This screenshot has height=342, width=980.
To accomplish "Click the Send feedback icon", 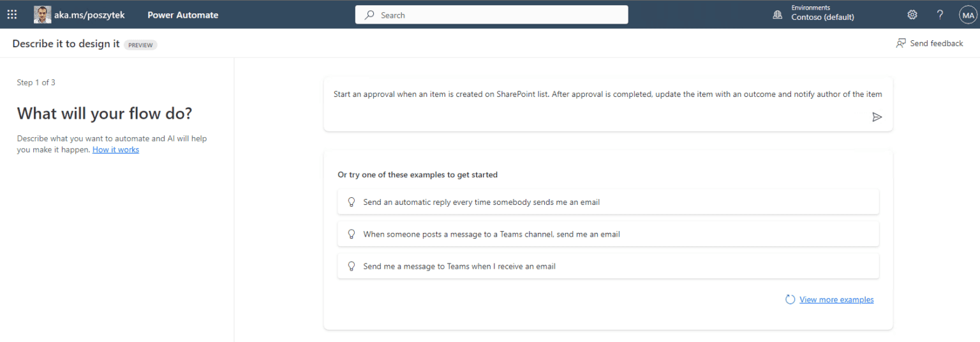I will pyautogui.click(x=901, y=43).
